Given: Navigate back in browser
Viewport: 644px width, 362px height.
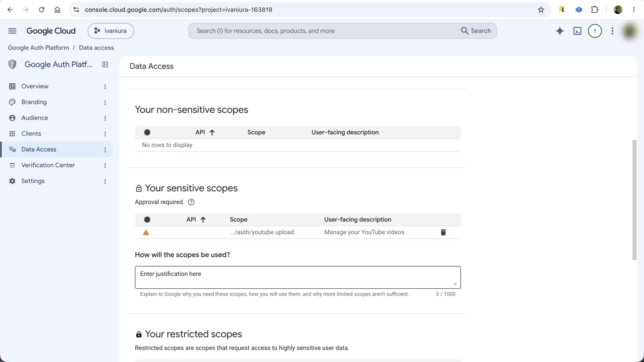Looking at the screenshot, I should (10, 10).
